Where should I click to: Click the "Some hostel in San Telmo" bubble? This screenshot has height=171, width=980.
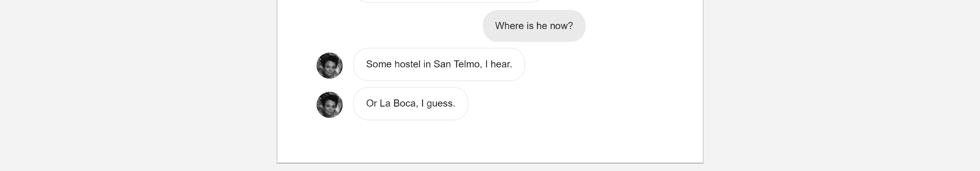pos(439,64)
